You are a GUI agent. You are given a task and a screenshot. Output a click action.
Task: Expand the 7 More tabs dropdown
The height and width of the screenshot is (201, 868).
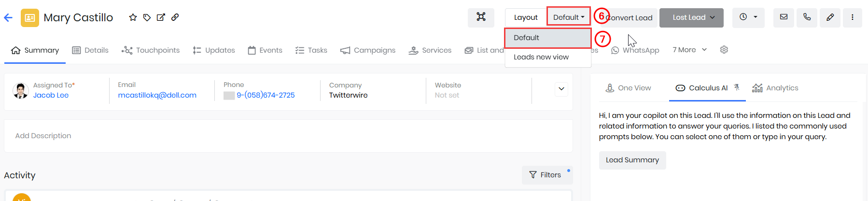[690, 50]
